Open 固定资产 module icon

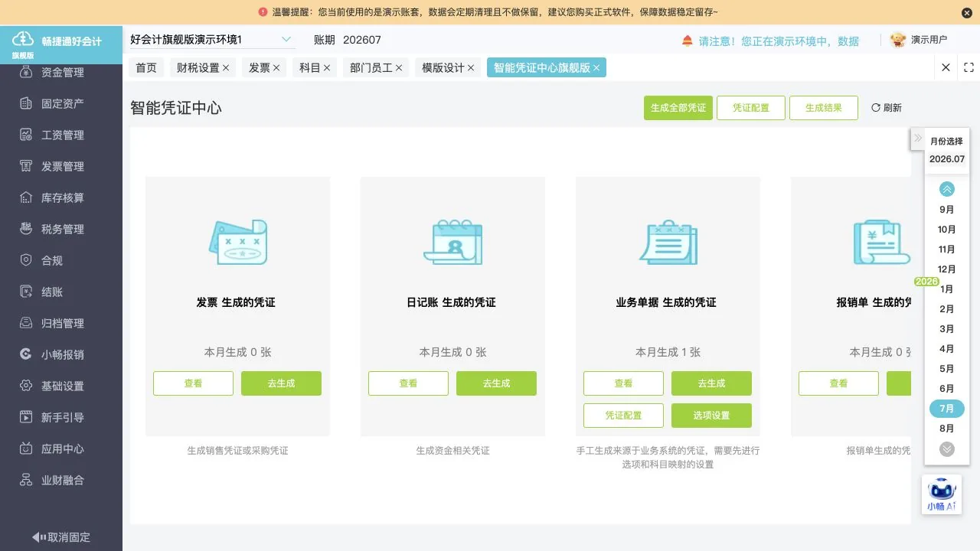click(25, 103)
